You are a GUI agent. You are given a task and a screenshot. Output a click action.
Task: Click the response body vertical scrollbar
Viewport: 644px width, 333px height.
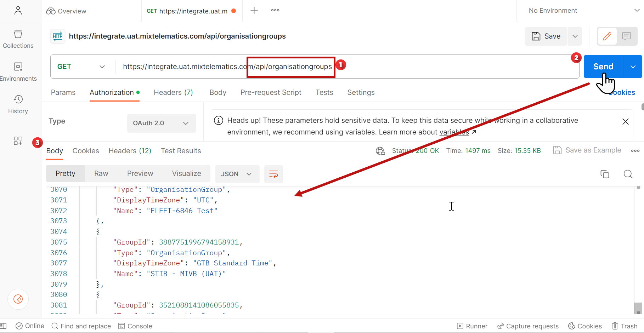(x=638, y=249)
